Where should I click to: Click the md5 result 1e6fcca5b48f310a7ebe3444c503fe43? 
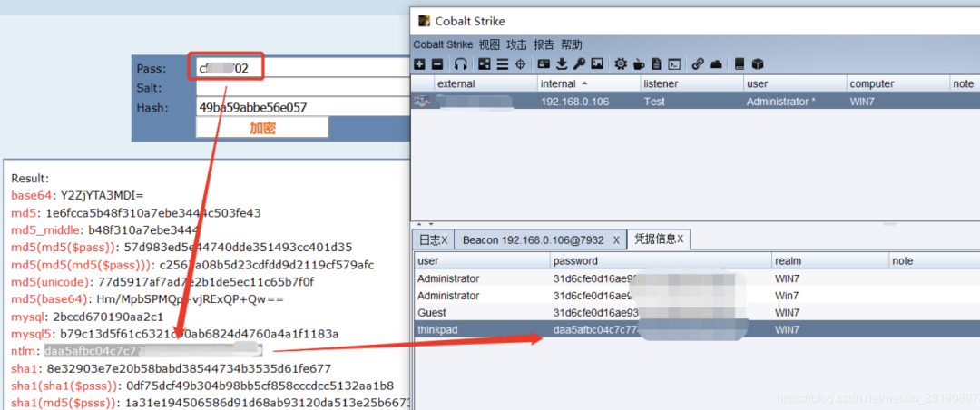point(153,213)
